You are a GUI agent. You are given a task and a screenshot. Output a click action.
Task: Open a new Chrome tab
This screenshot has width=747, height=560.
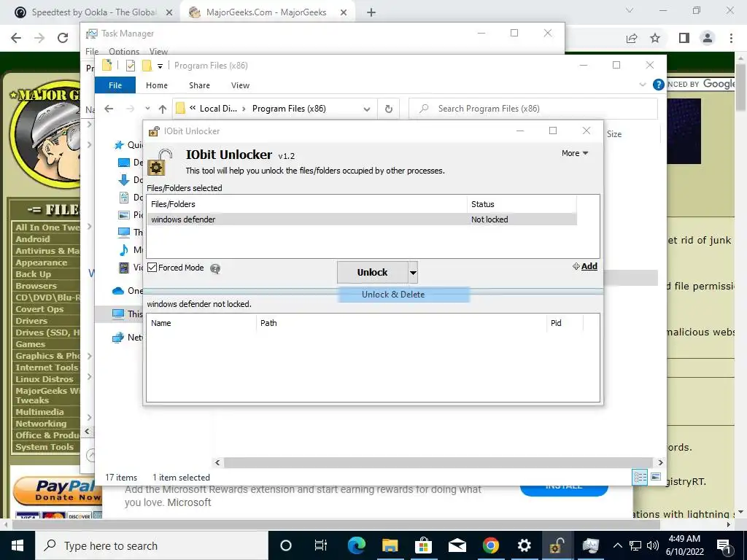371,13
